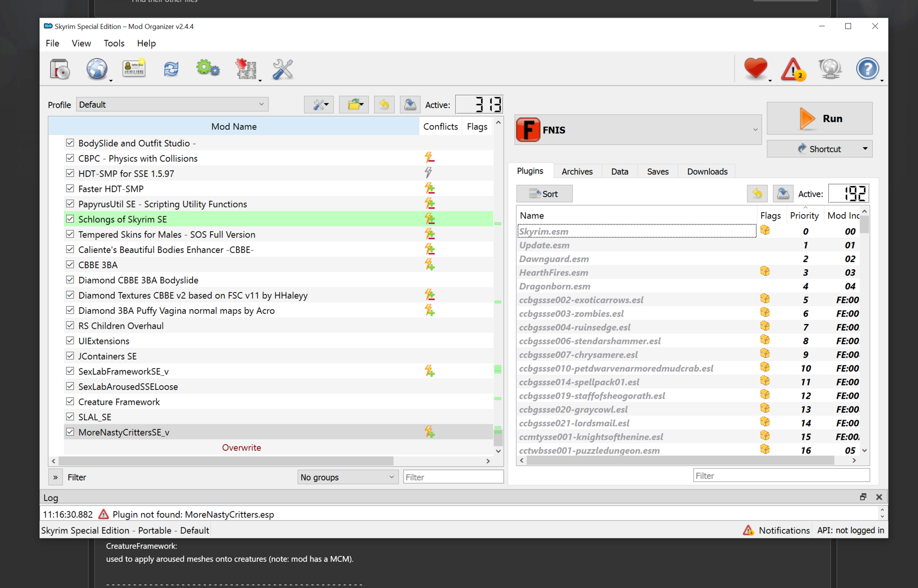Screen dimensions: 918x588
Task: Open the FNIS executable dropdown
Action: click(638, 130)
